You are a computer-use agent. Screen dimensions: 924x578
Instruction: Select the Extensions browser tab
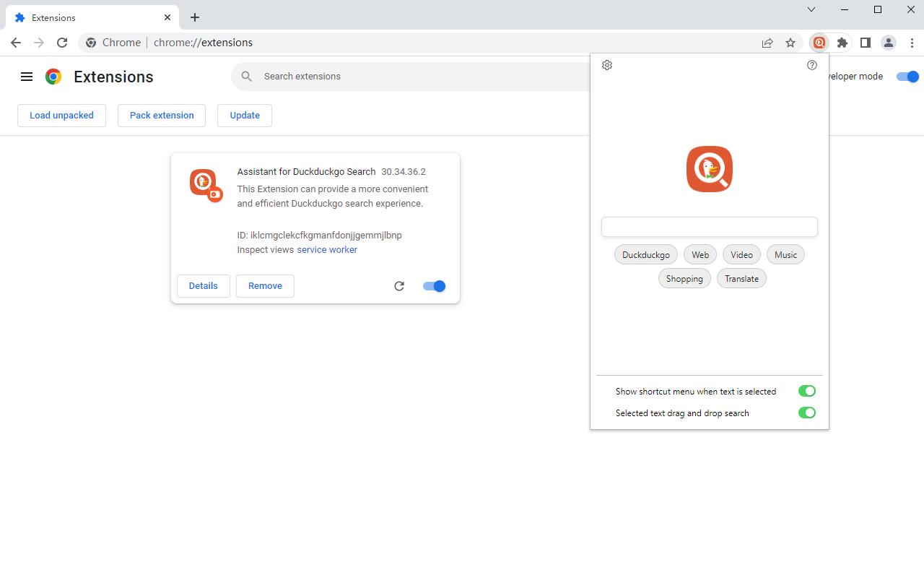(x=92, y=17)
